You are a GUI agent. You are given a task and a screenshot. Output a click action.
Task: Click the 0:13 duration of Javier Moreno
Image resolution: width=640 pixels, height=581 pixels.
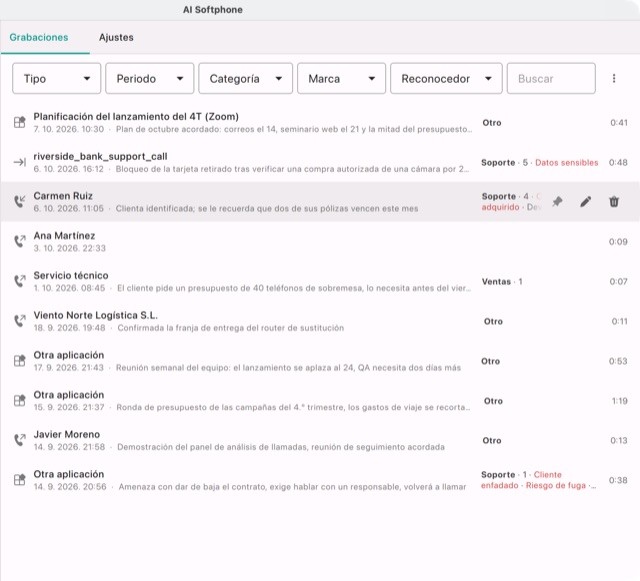(619, 441)
